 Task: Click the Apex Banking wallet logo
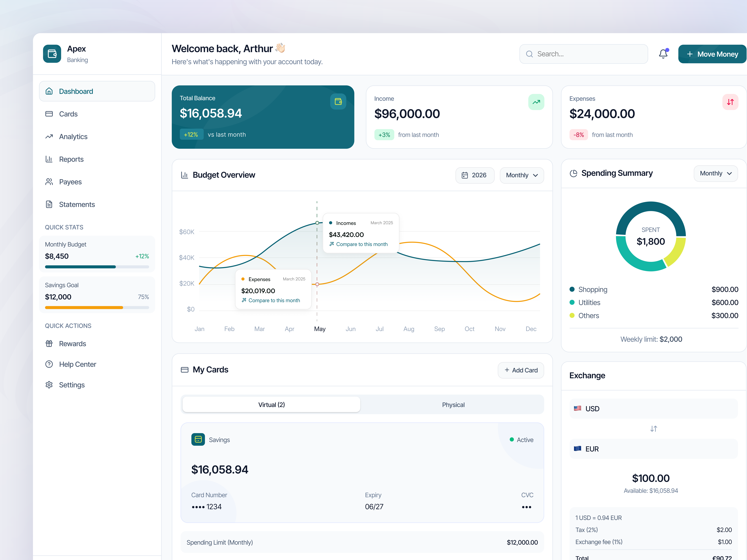coord(52,54)
